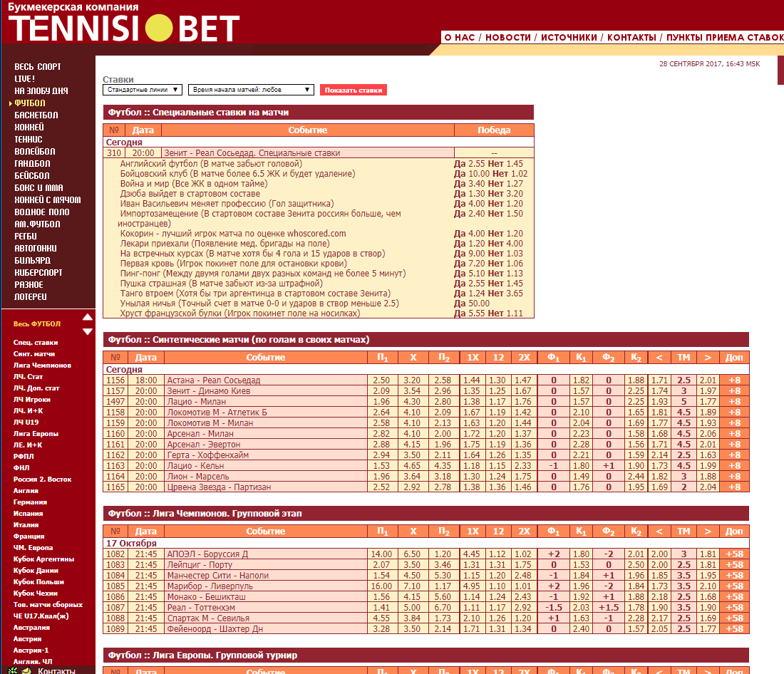Click event Спартак М - Севилья
This screenshot has width=784, height=674.
208,618
